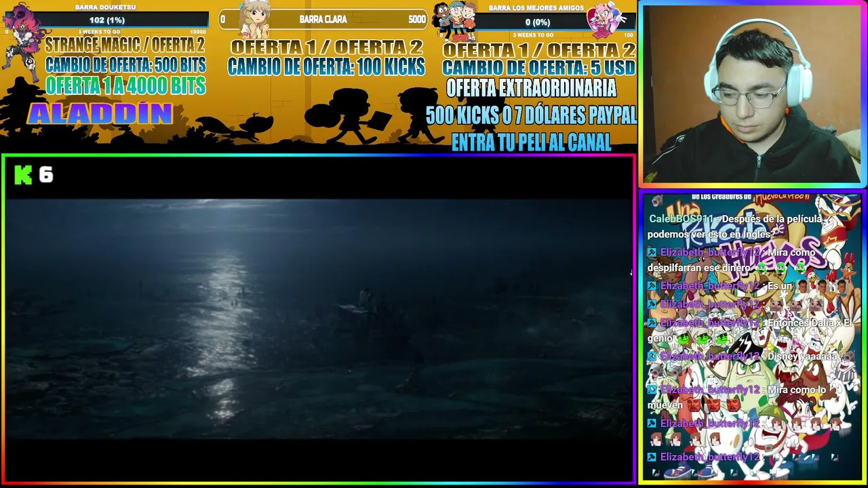Click the "ALADDÍN" movie title

[x=100, y=114]
